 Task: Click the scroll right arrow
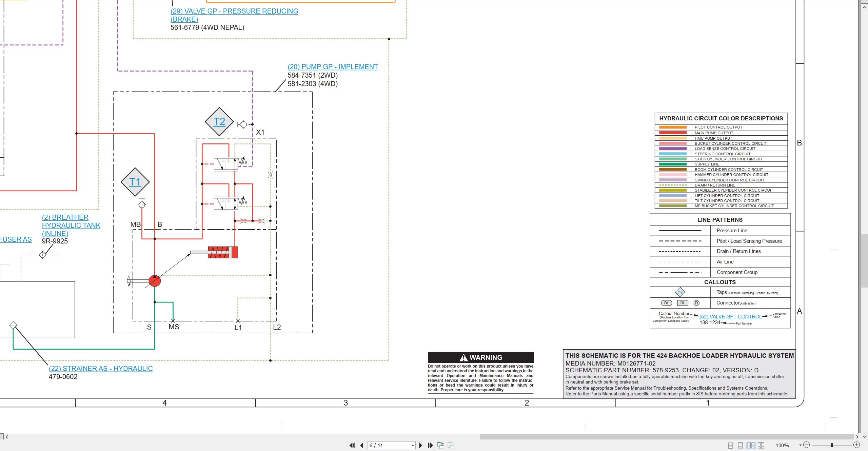coord(857,437)
